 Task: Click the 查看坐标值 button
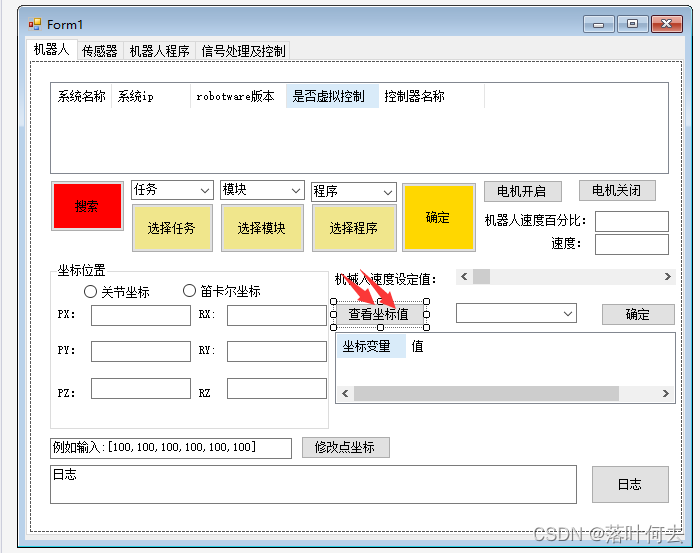(379, 315)
